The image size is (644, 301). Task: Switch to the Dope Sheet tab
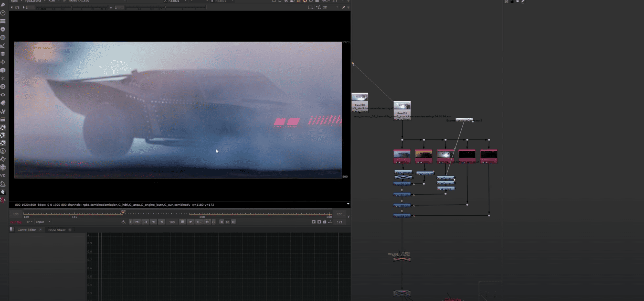(57, 230)
